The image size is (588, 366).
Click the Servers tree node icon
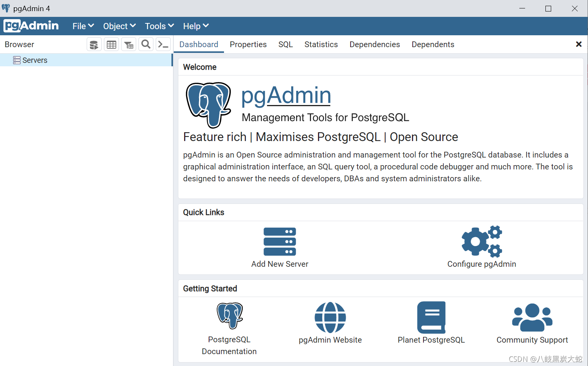[x=17, y=60]
